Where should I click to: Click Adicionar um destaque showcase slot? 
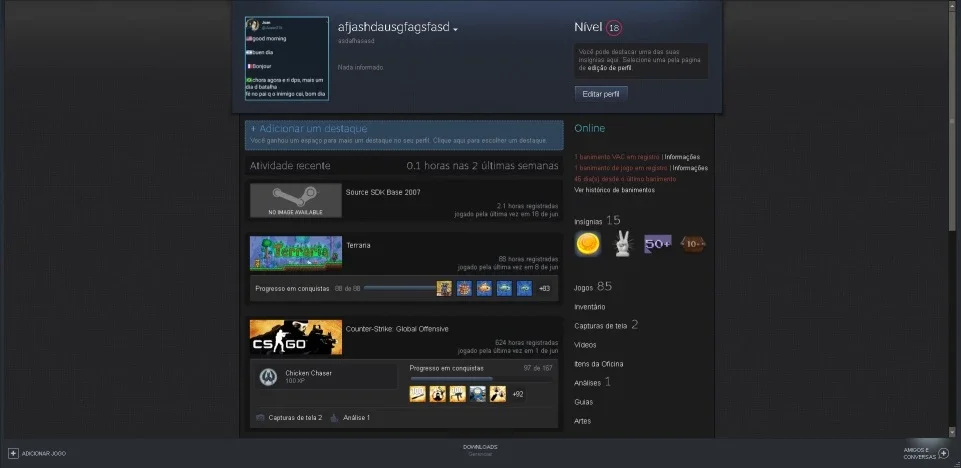404,135
